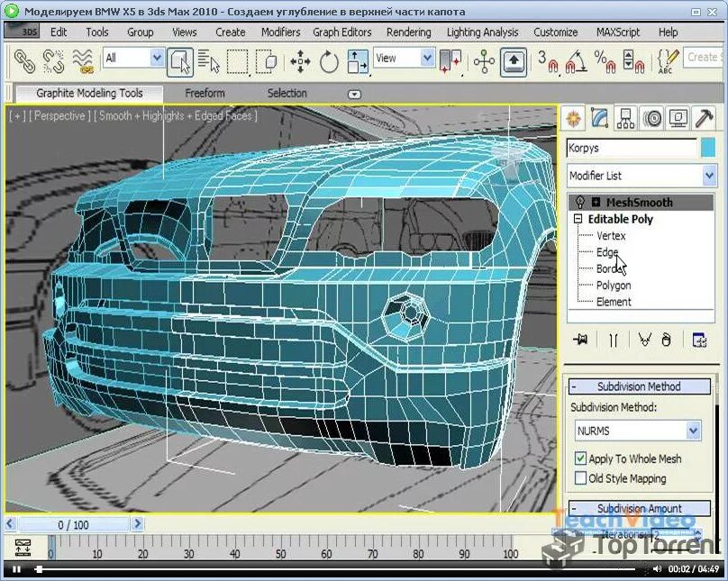Switch to Graphite Modeling Tools tab
This screenshot has height=581, width=728.
pos(89,94)
